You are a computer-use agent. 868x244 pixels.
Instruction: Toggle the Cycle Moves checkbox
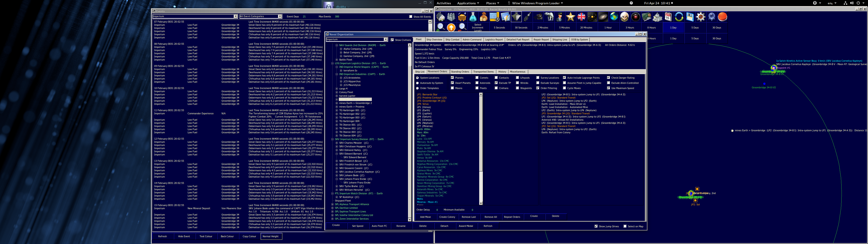pos(564,88)
